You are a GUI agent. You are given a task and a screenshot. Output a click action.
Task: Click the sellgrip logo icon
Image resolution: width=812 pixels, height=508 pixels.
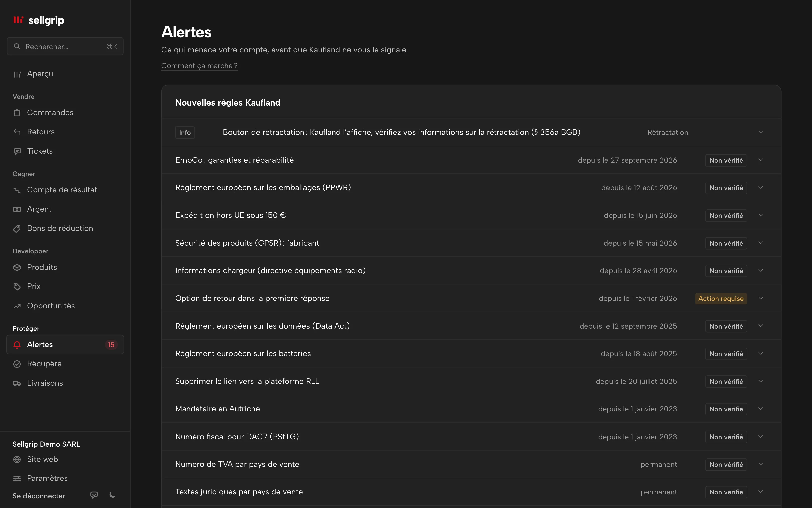coord(18,20)
